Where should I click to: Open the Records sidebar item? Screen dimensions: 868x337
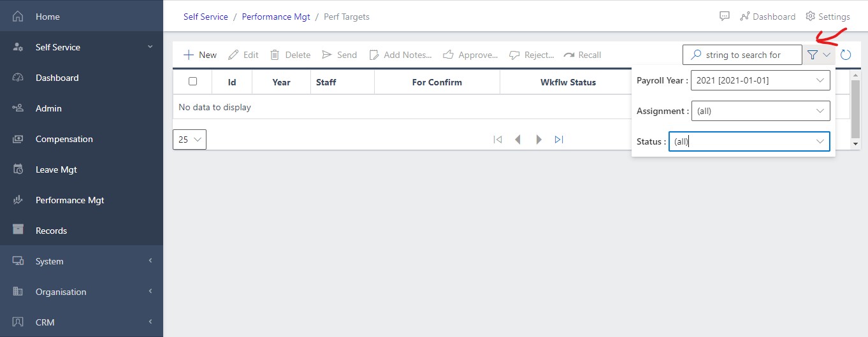(82, 231)
